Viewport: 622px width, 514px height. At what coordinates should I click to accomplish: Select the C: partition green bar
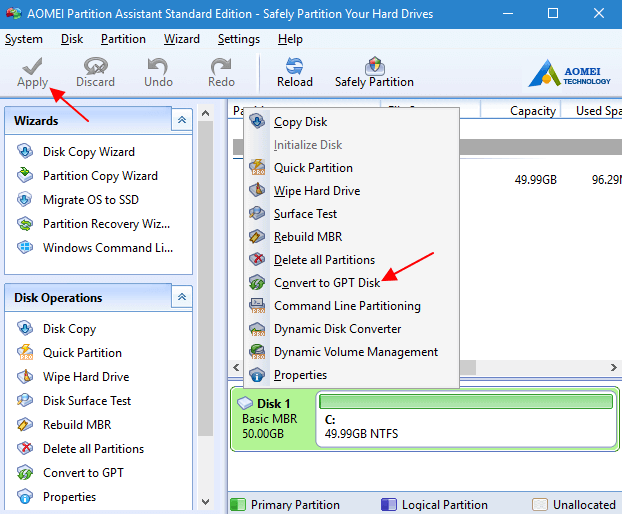pyautogui.click(x=466, y=402)
